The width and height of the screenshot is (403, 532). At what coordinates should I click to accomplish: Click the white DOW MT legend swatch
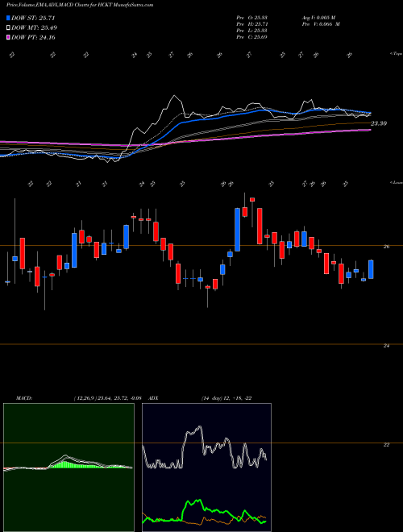point(8,28)
